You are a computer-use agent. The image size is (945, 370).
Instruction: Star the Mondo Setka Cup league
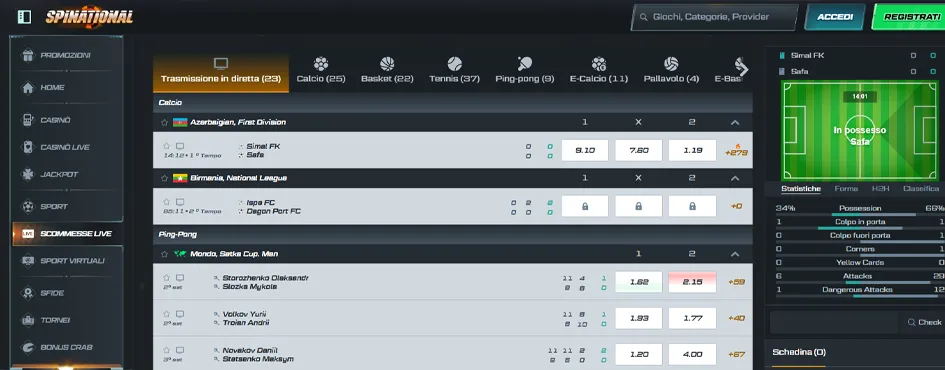click(164, 254)
